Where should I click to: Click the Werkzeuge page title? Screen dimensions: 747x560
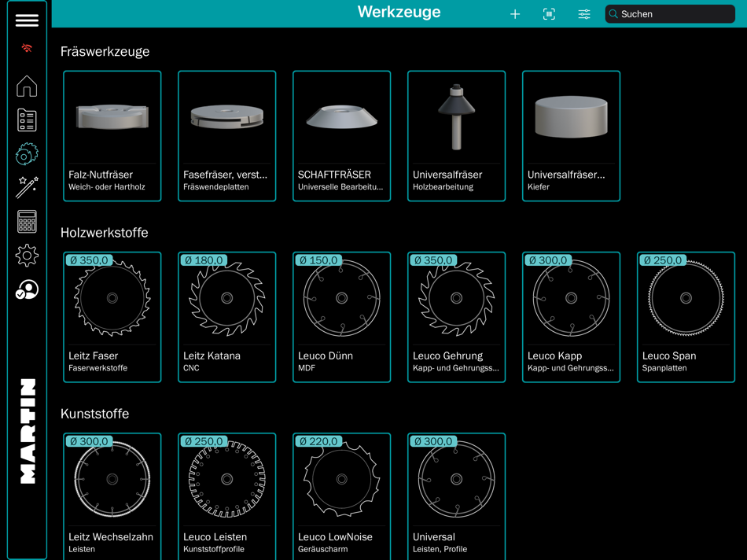pyautogui.click(x=399, y=12)
